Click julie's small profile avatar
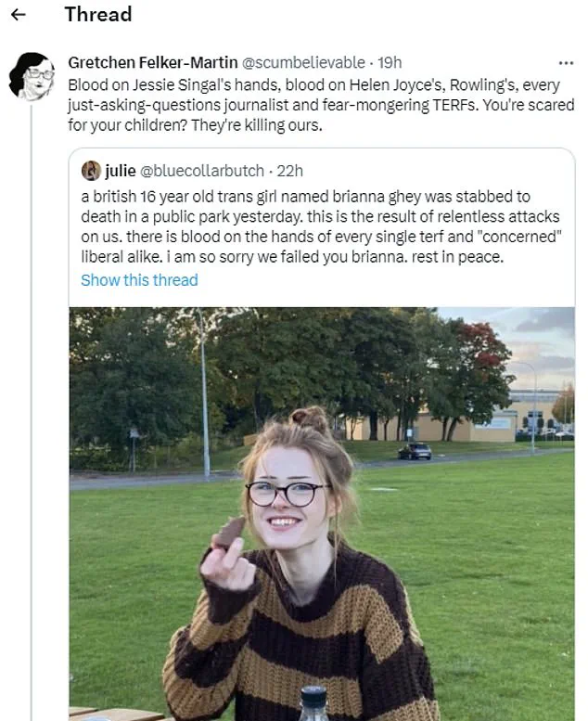This screenshot has height=721, width=588. (91, 171)
